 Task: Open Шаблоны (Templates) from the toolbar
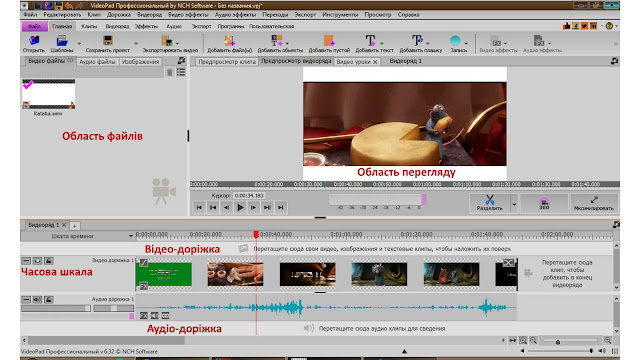(62, 41)
